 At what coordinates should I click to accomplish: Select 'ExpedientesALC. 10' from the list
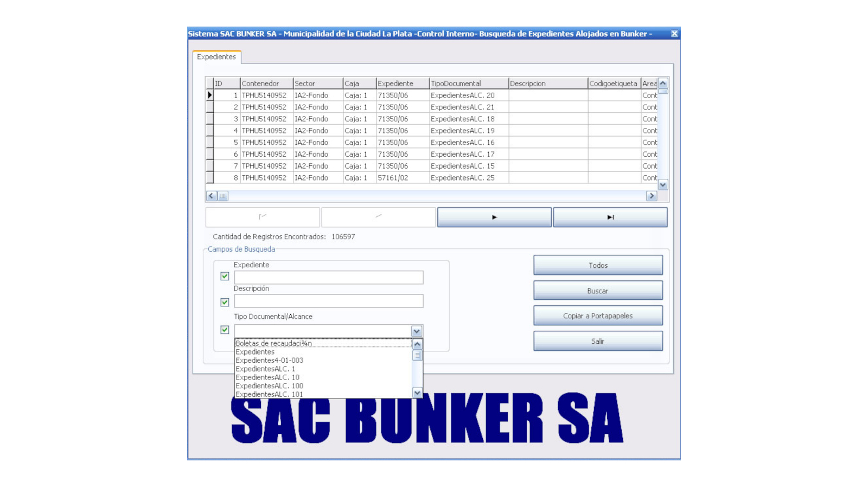coord(267,377)
